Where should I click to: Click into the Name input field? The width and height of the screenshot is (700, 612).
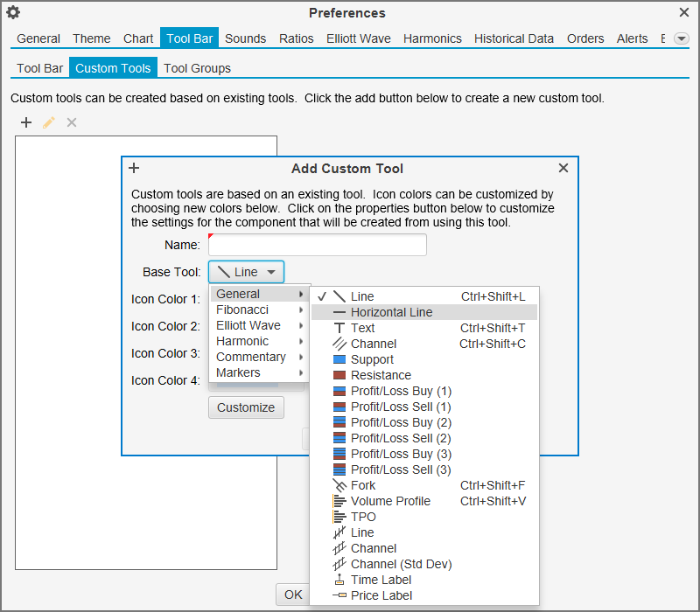tap(317, 245)
